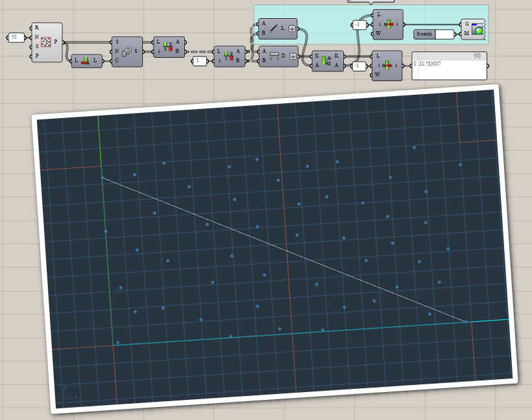
Task: Toggle flatten arrow on Line output L
Action: tap(292, 29)
